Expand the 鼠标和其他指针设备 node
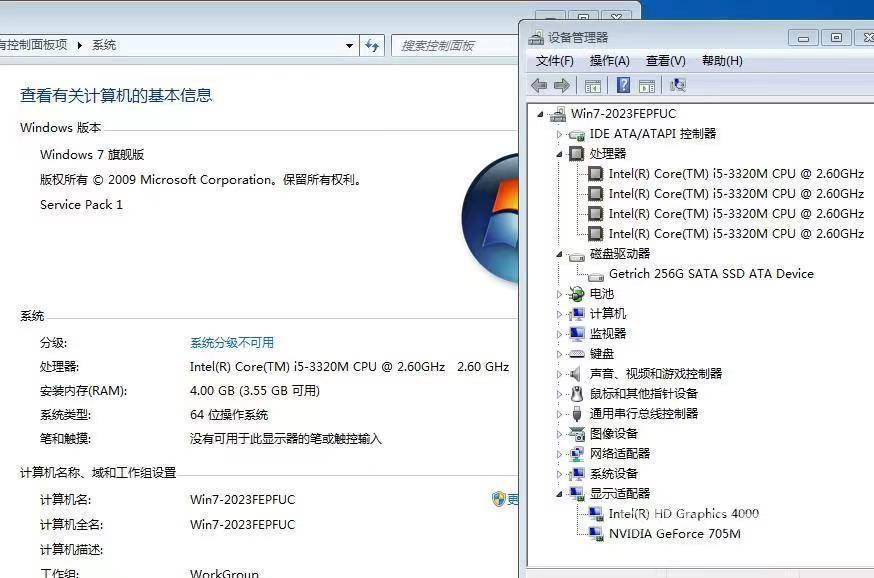The width and height of the screenshot is (874, 578). [x=559, y=394]
